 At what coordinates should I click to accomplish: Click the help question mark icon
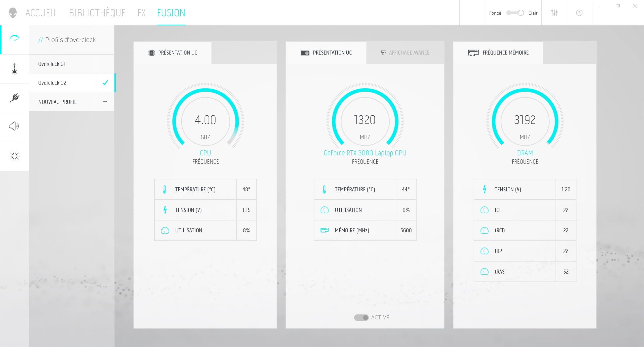point(579,13)
